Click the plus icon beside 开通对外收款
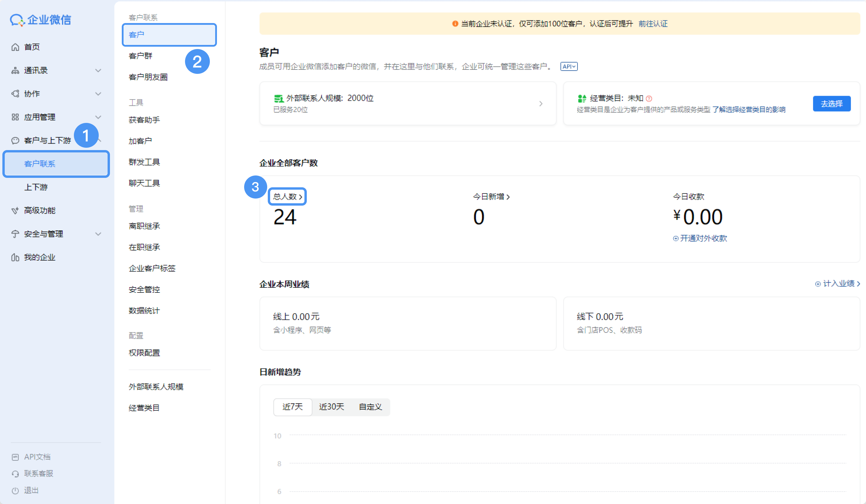 coord(676,238)
